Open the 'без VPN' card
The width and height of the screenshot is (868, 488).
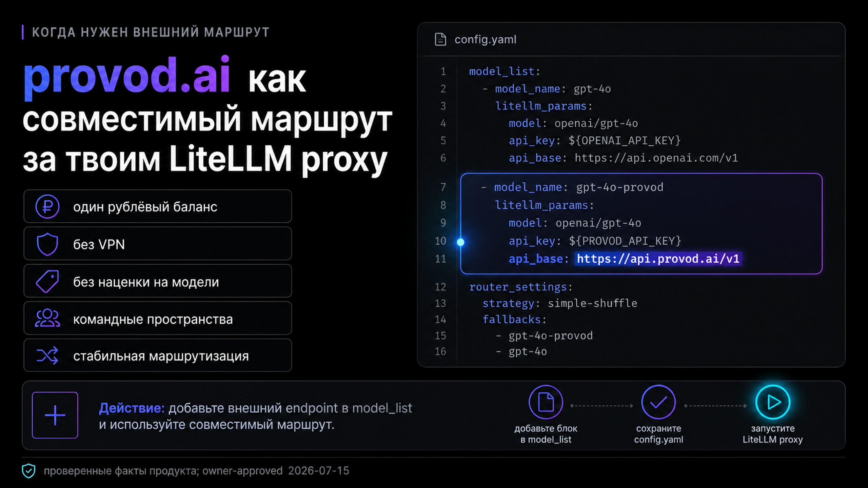pos(158,244)
